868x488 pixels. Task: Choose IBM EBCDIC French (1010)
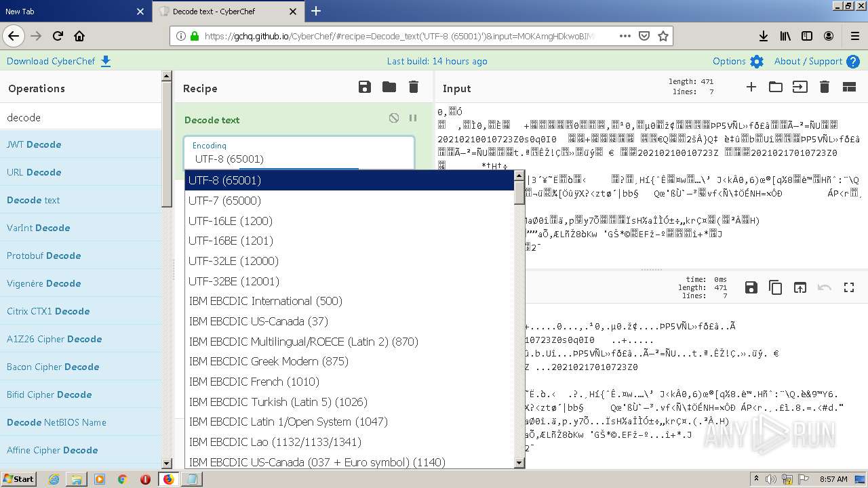tap(350, 382)
